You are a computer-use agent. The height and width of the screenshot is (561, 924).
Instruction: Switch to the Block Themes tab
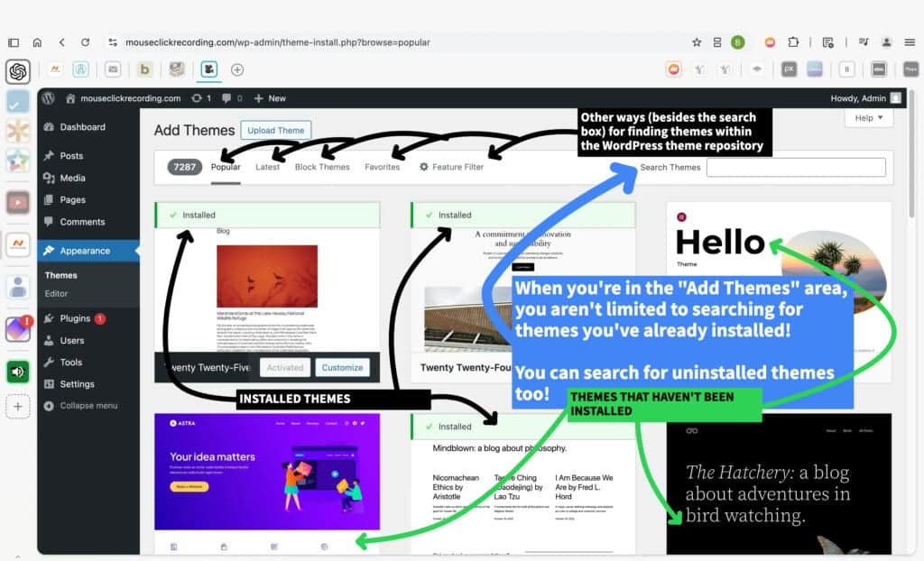322,167
